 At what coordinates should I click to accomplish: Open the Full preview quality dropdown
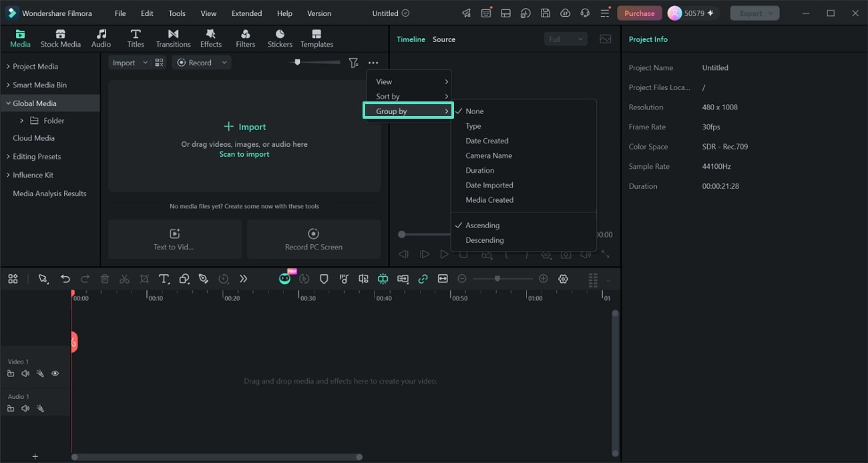(x=566, y=39)
